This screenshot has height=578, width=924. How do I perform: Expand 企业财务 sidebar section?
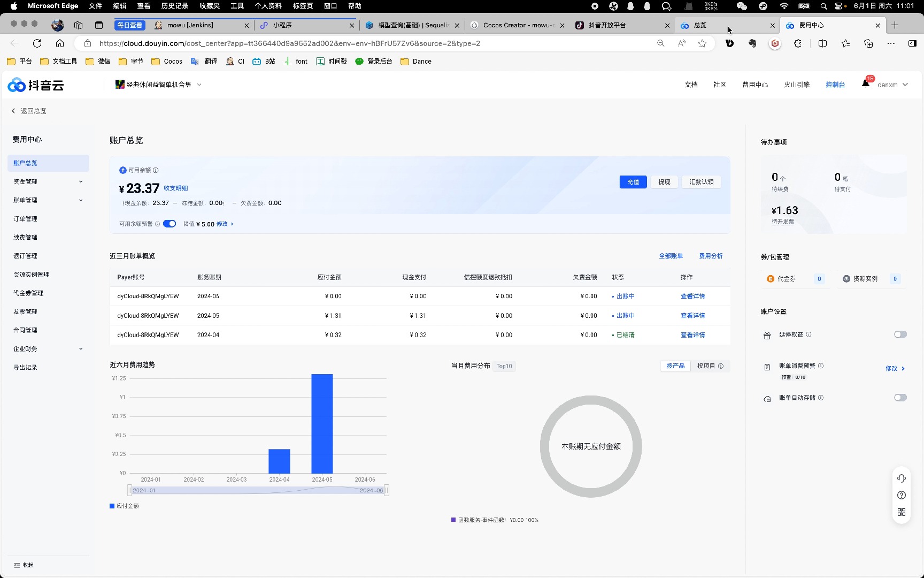click(48, 349)
